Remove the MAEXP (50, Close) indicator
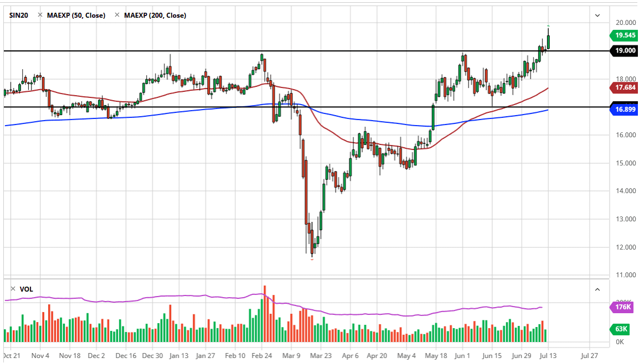The image size is (644, 363). click(40, 15)
